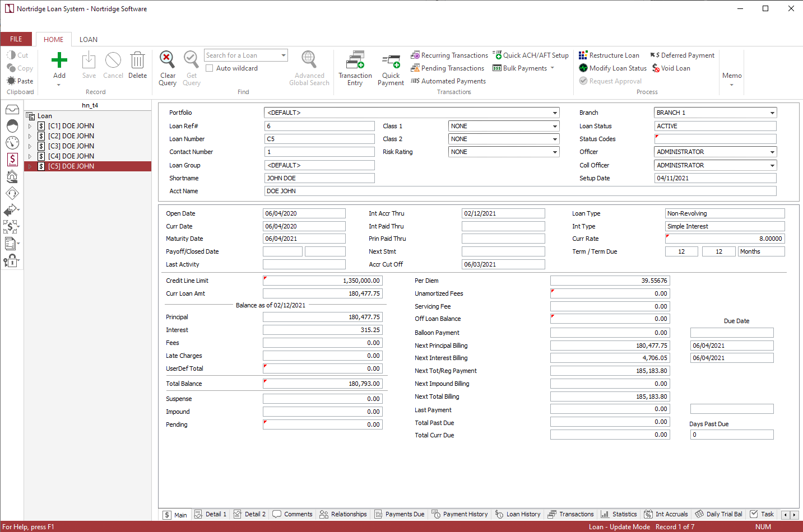The image size is (803, 532).
Task: Open Transaction Entry
Action: point(355,69)
